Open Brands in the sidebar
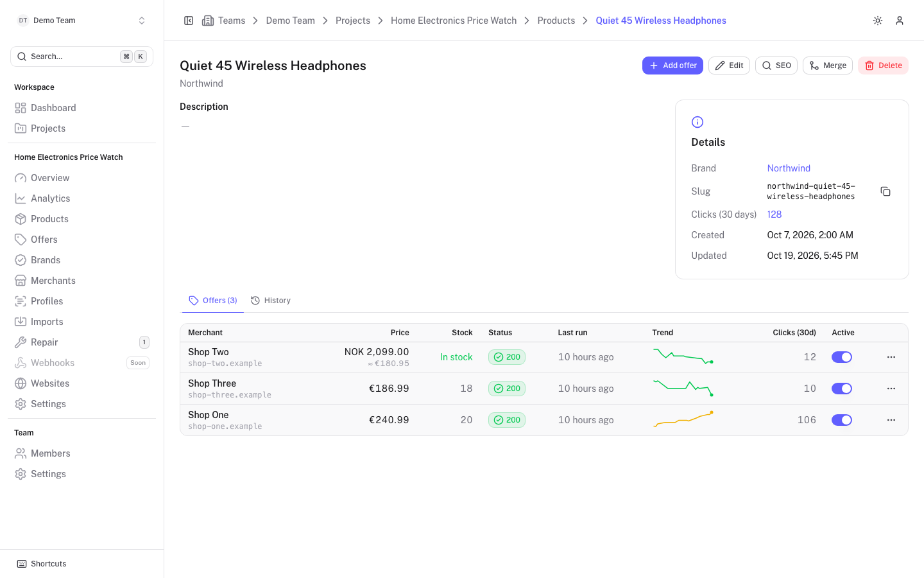This screenshot has width=924, height=578. tap(81, 260)
